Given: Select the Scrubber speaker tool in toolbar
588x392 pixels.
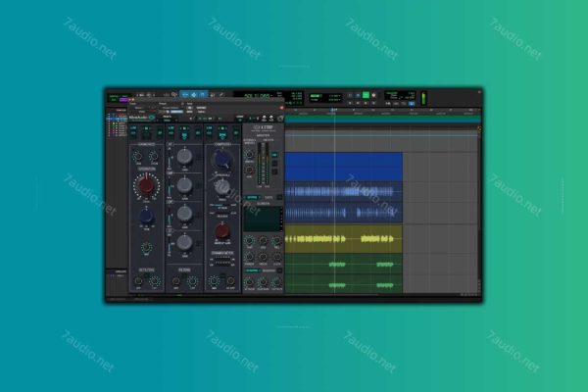Looking at the screenshot, I should (x=213, y=95).
